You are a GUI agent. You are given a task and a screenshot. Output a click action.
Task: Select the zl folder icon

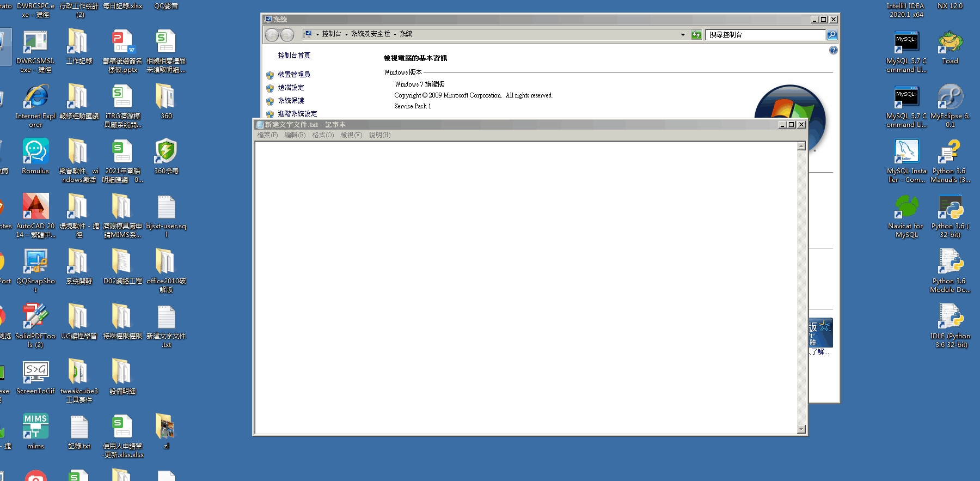(166, 431)
